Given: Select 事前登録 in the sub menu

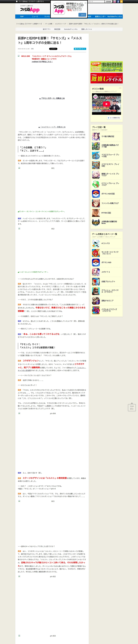Looking at the screenshot, I should [x=57, y=29].
